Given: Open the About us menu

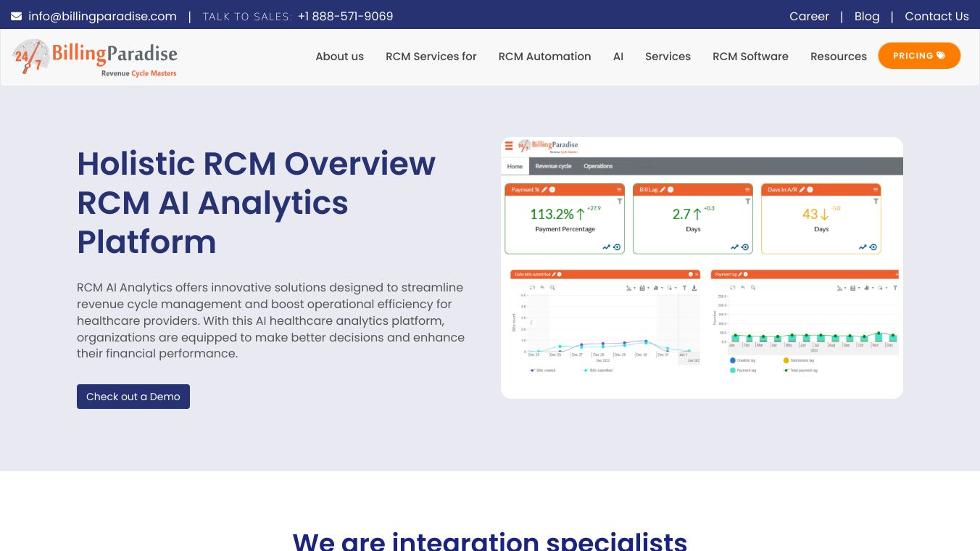Looking at the screenshot, I should [x=340, y=57].
